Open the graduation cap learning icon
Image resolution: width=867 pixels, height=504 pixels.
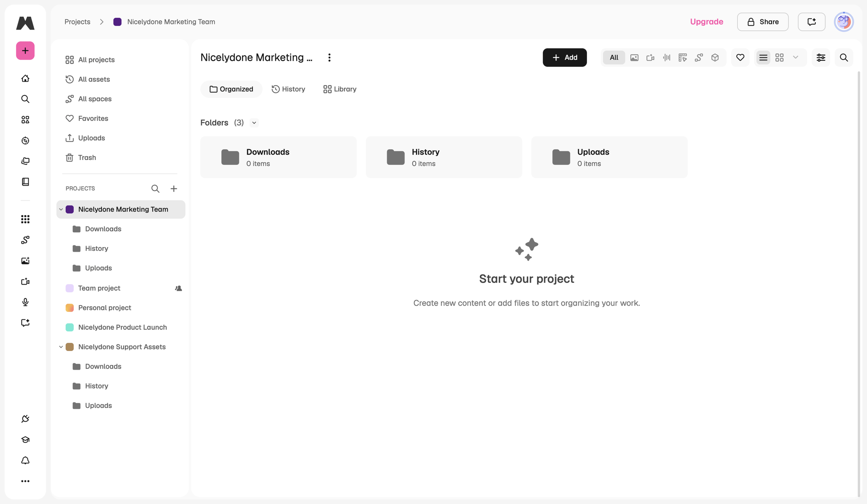point(25,440)
